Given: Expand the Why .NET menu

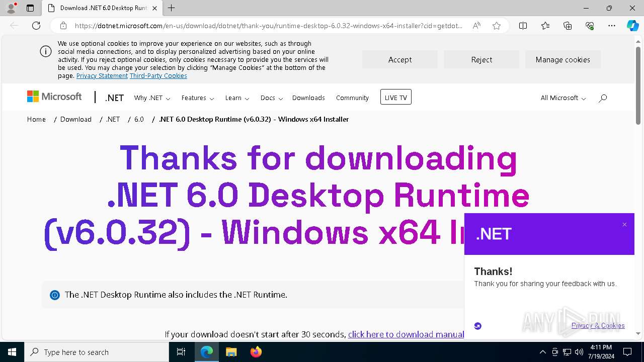Looking at the screenshot, I should pos(152,98).
